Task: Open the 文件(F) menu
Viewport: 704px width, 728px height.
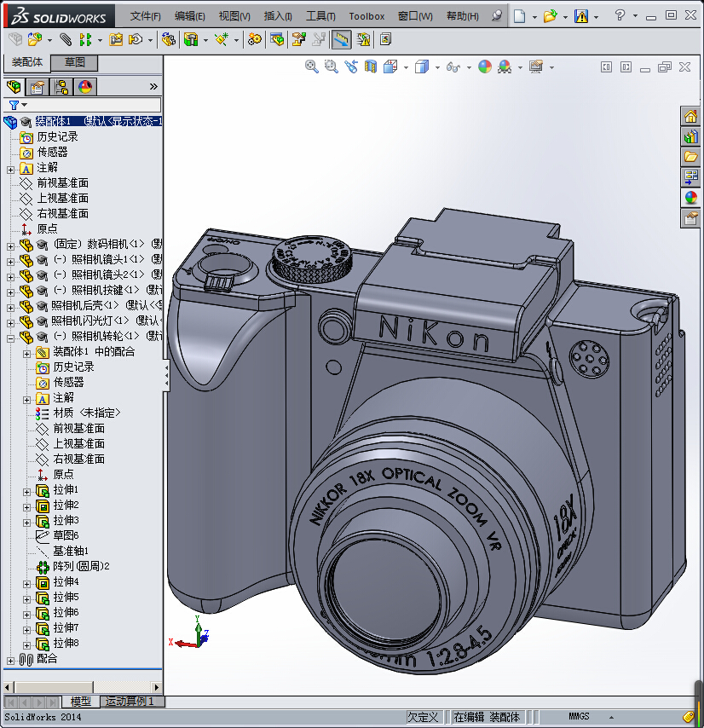Action: [x=145, y=16]
